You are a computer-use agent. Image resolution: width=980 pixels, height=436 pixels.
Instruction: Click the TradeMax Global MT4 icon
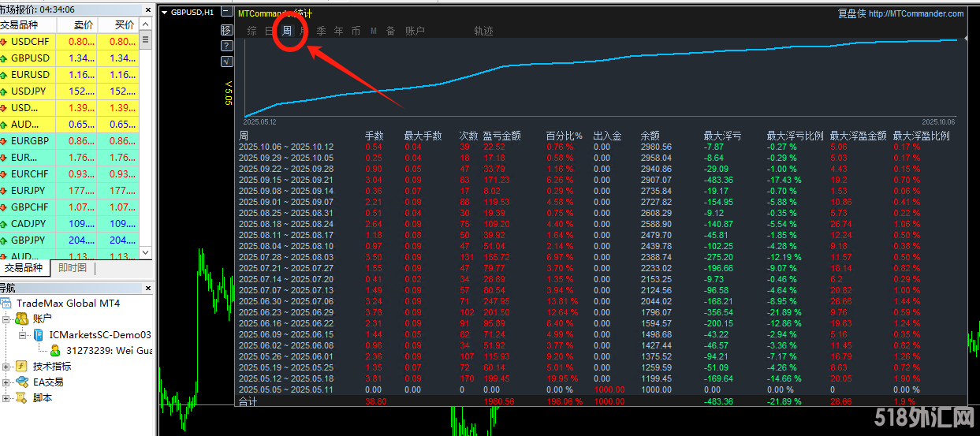coord(7,304)
